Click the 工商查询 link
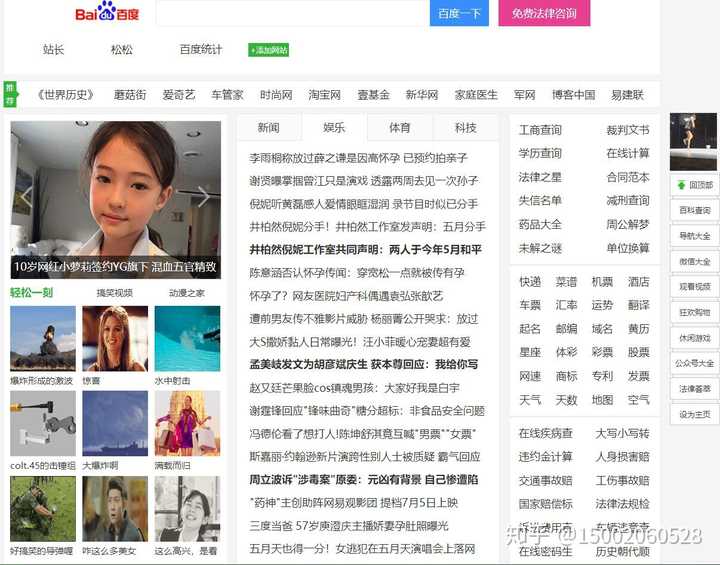The height and width of the screenshot is (565, 720). click(x=540, y=130)
